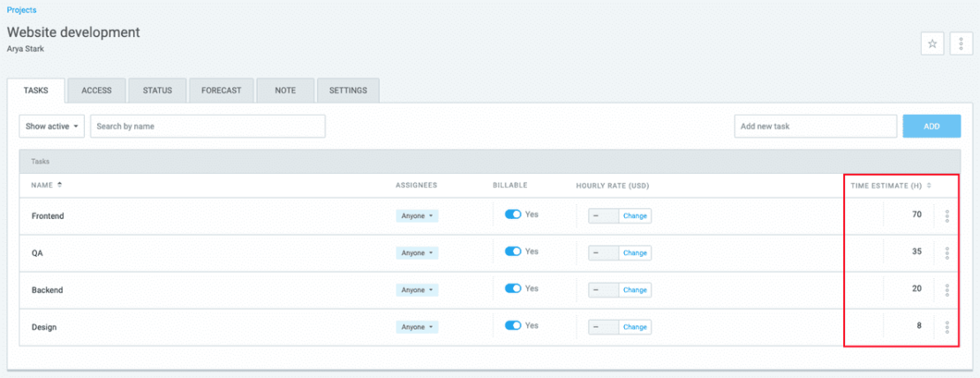Switch to the Forecast tab
The width and height of the screenshot is (980, 378).
click(x=221, y=90)
